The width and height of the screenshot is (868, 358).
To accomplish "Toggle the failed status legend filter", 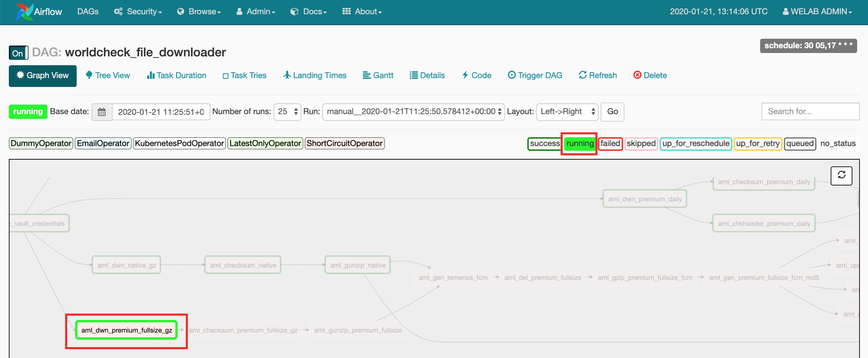I will point(610,143).
